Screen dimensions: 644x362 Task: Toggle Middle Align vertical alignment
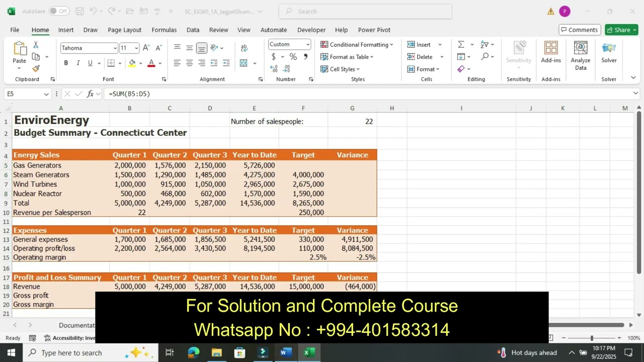coord(189,48)
